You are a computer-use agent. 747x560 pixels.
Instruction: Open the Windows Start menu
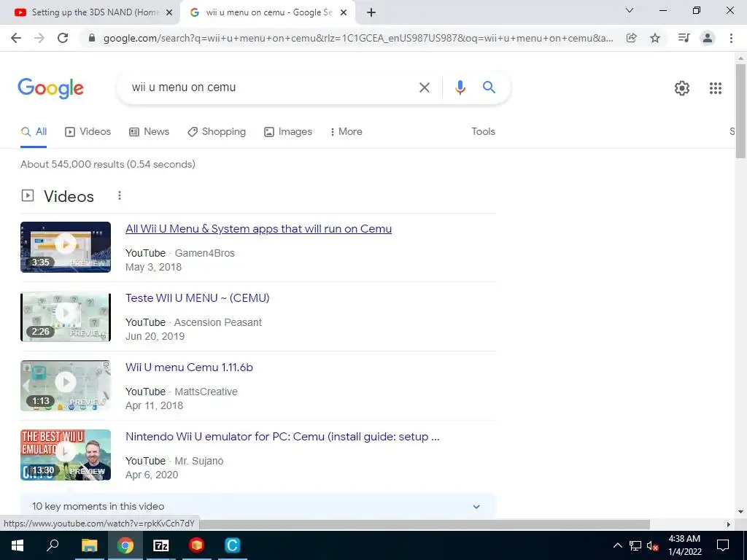pos(18,545)
